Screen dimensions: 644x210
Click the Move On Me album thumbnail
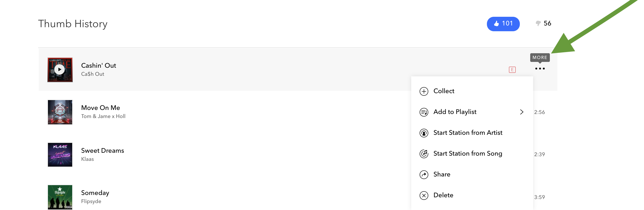point(60,112)
